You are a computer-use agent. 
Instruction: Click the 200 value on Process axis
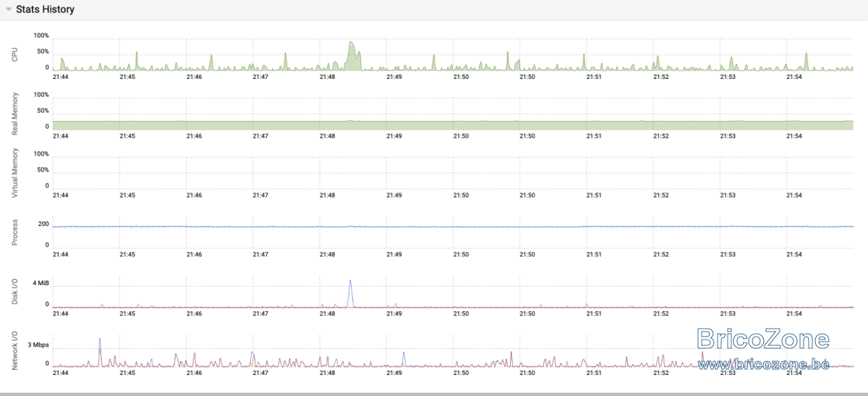coord(43,224)
